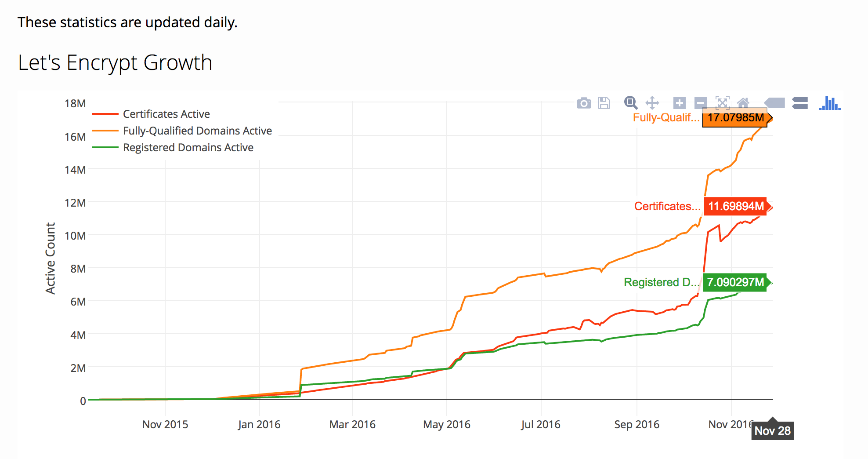Click the Jul 2016 x-axis label
868x459 pixels.
(541, 424)
